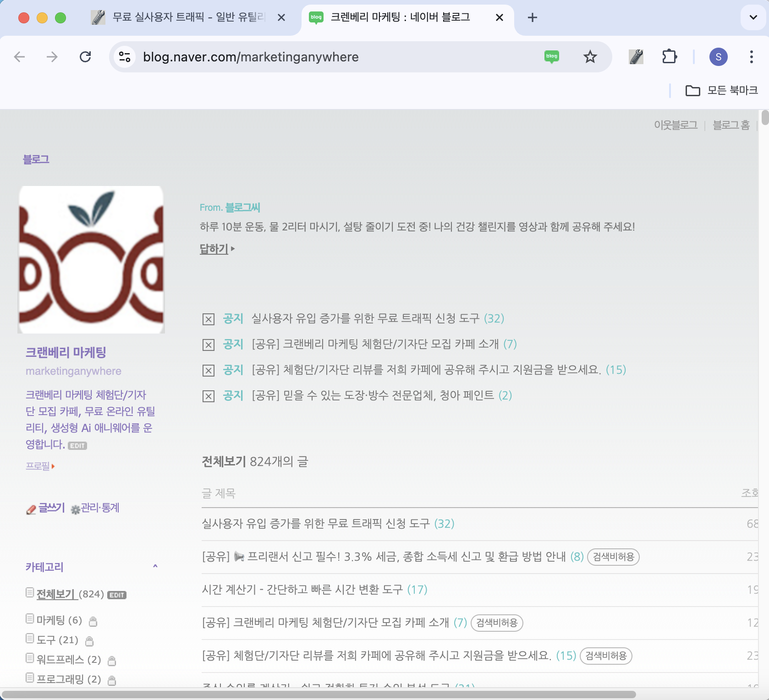This screenshot has height=700, width=769.
Task: Click 검색비허용 badge on 프리랜서 신고 post
Action: [x=613, y=557]
